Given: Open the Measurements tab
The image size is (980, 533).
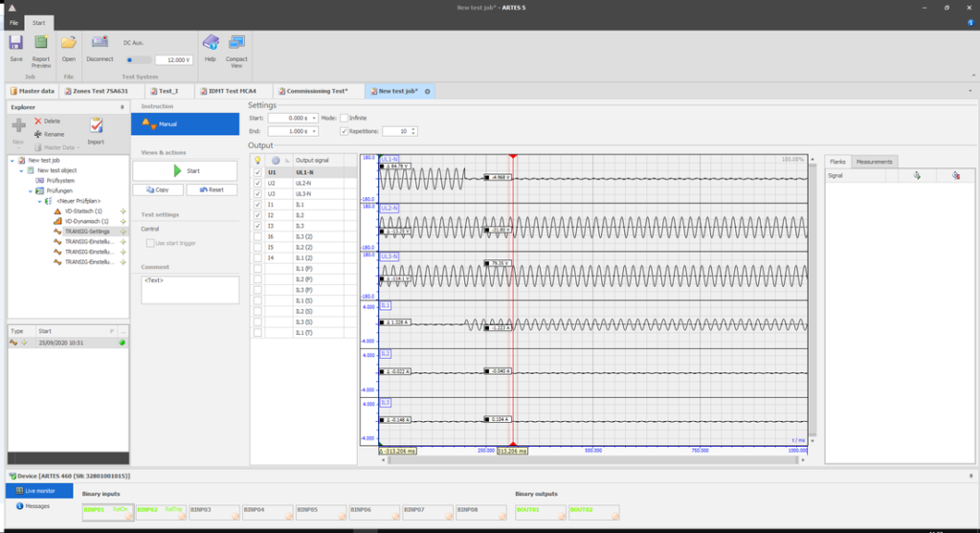Looking at the screenshot, I should (x=875, y=162).
